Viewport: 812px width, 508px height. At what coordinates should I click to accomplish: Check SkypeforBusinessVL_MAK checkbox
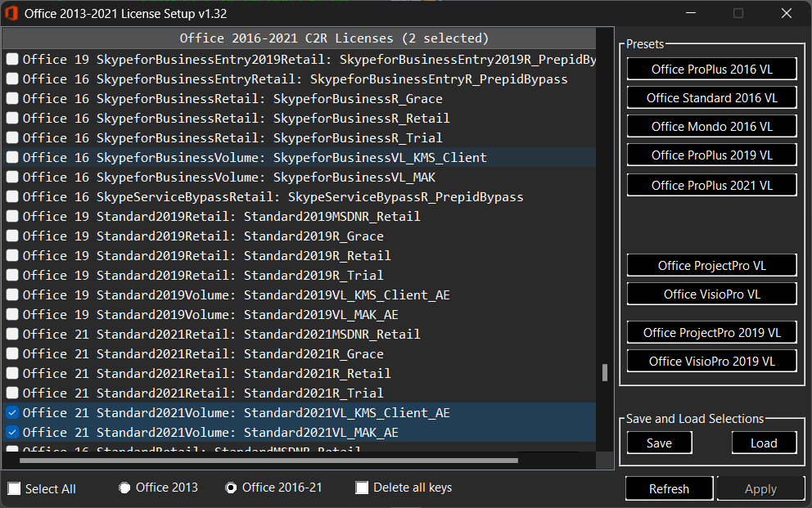[x=12, y=177]
